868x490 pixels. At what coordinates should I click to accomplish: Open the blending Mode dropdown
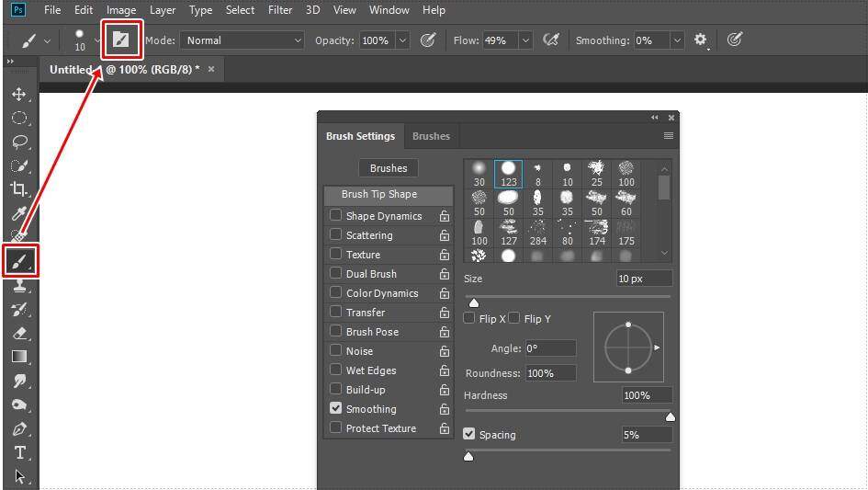click(x=242, y=40)
